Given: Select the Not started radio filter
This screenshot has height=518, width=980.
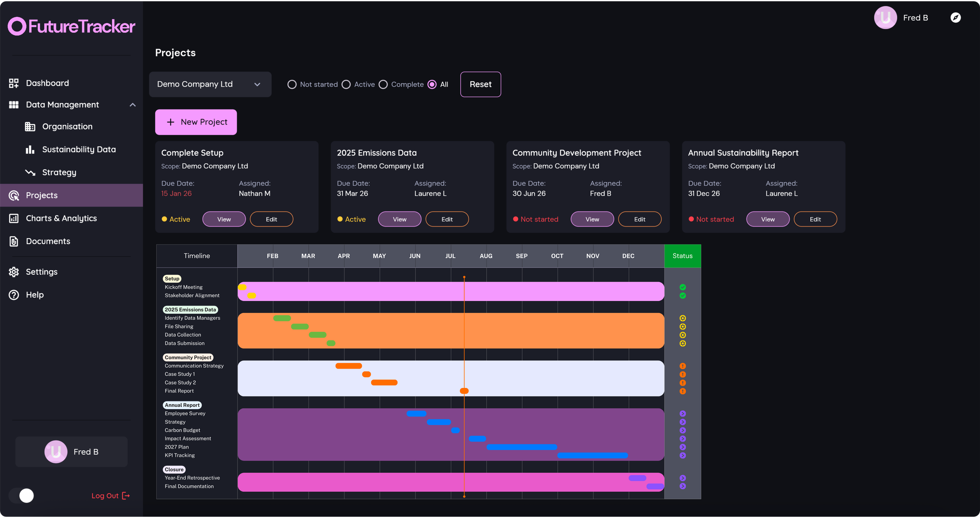Looking at the screenshot, I should (x=292, y=85).
